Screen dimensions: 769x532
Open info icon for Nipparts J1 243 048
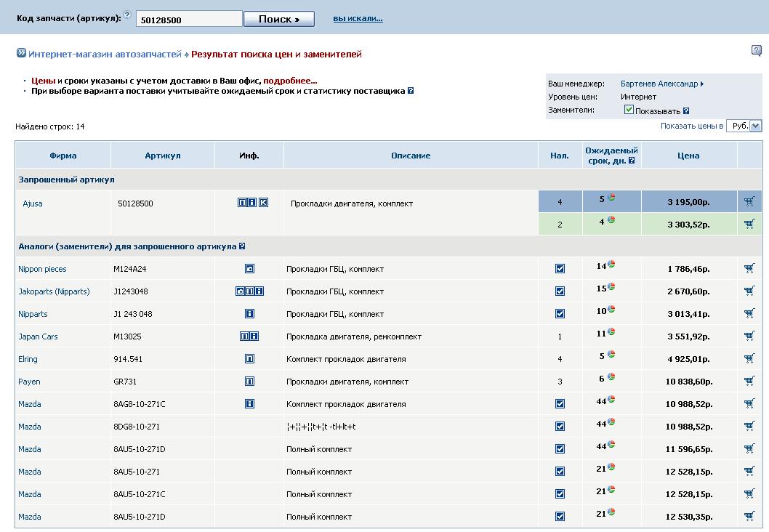[249, 314]
